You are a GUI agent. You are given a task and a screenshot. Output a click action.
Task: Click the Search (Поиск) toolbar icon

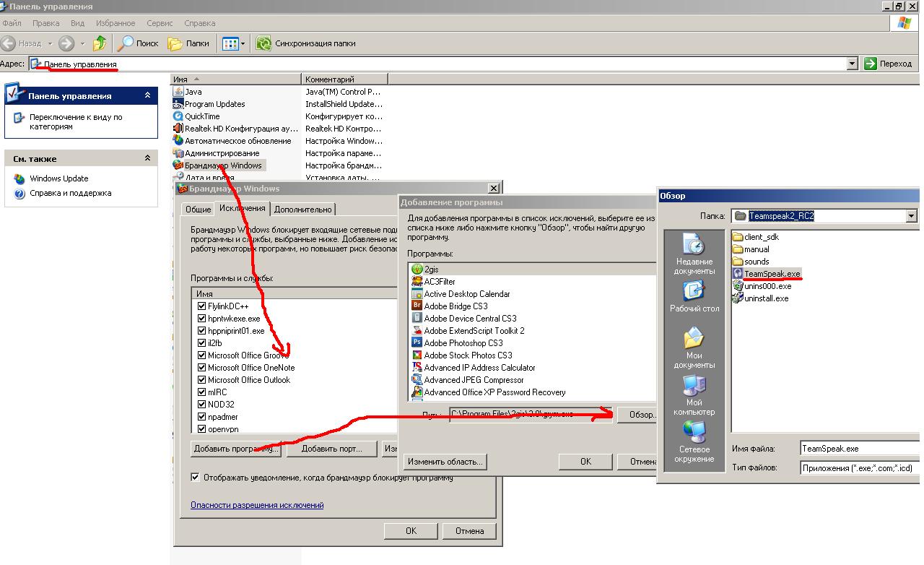pyautogui.click(x=127, y=43)
